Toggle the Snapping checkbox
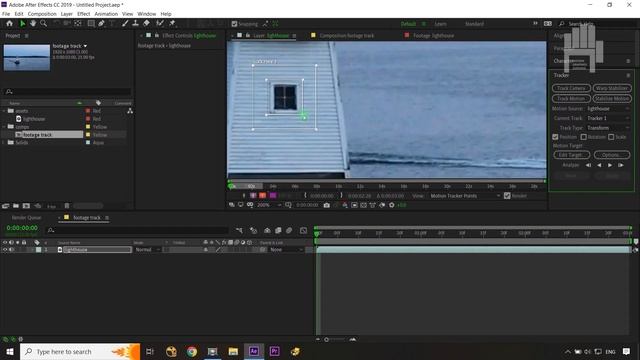The height and width of the screenshot is (360, 640). pyautogui.click(x=234, y=24)
